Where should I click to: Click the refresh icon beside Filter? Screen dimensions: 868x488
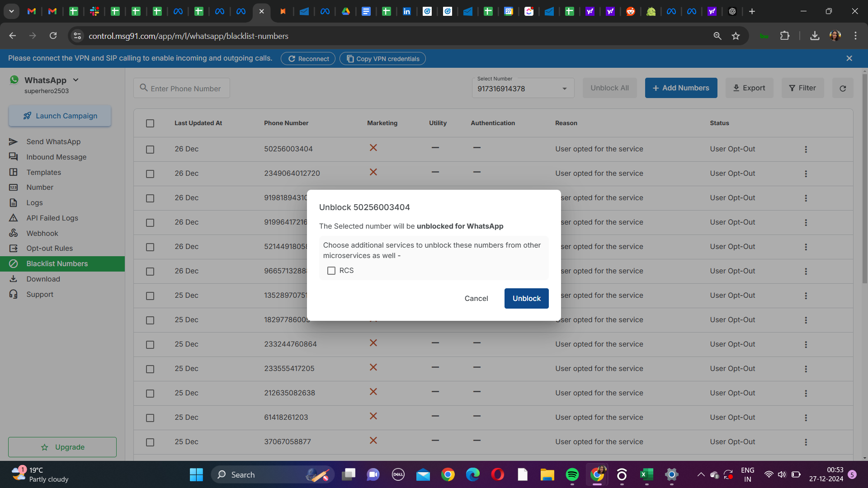(843, 88)
